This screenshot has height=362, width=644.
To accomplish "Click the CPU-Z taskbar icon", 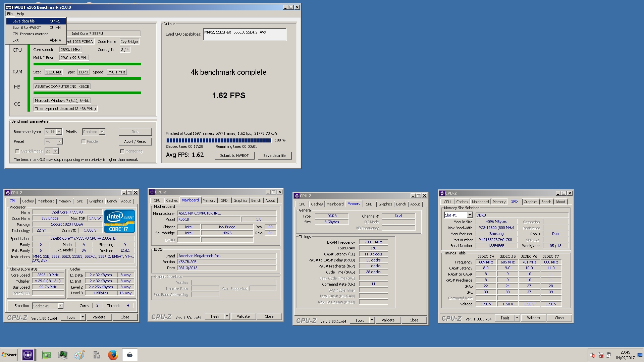I will click(28, 355).
